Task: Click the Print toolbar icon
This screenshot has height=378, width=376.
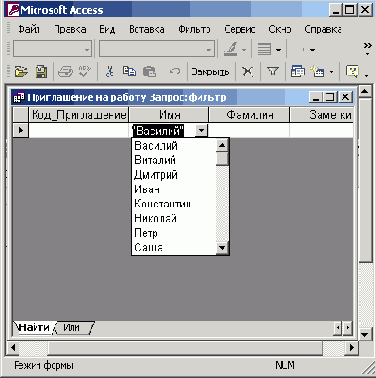Action: click(x=65, y=71)
